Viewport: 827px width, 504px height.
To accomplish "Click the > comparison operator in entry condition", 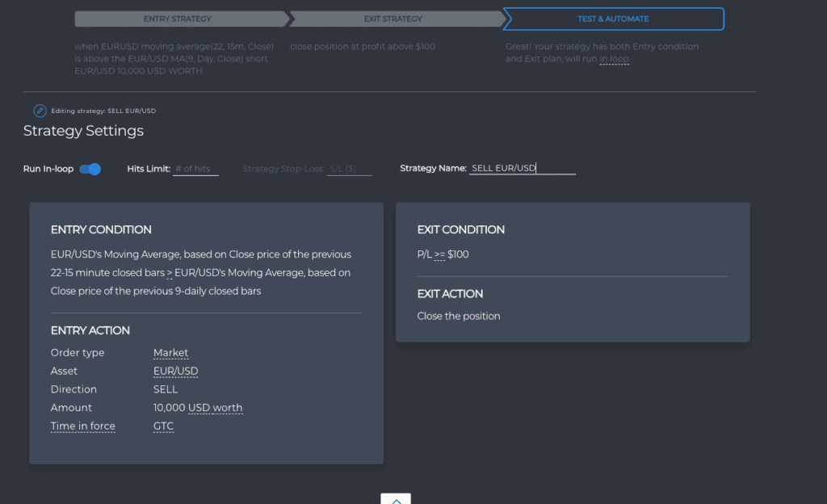I will [170, 272].
